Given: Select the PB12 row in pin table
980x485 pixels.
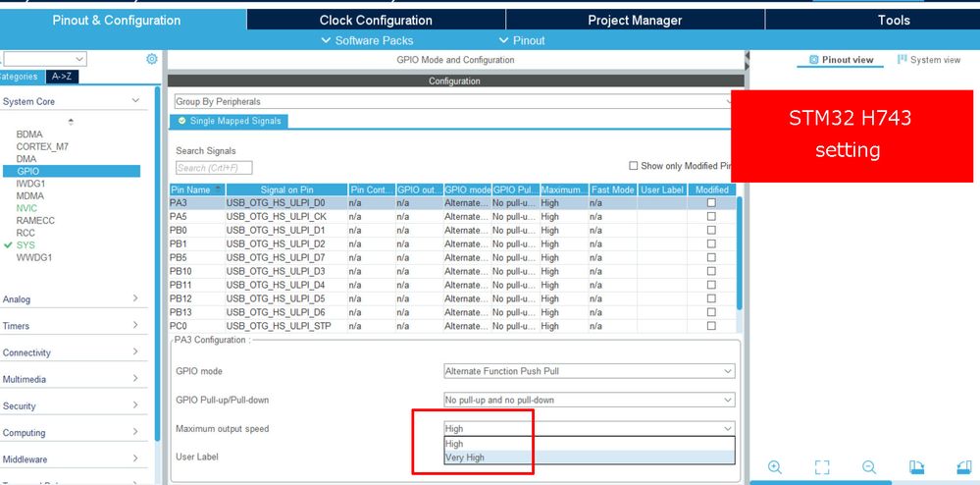Looking at the screenshot, I should 452,298.
